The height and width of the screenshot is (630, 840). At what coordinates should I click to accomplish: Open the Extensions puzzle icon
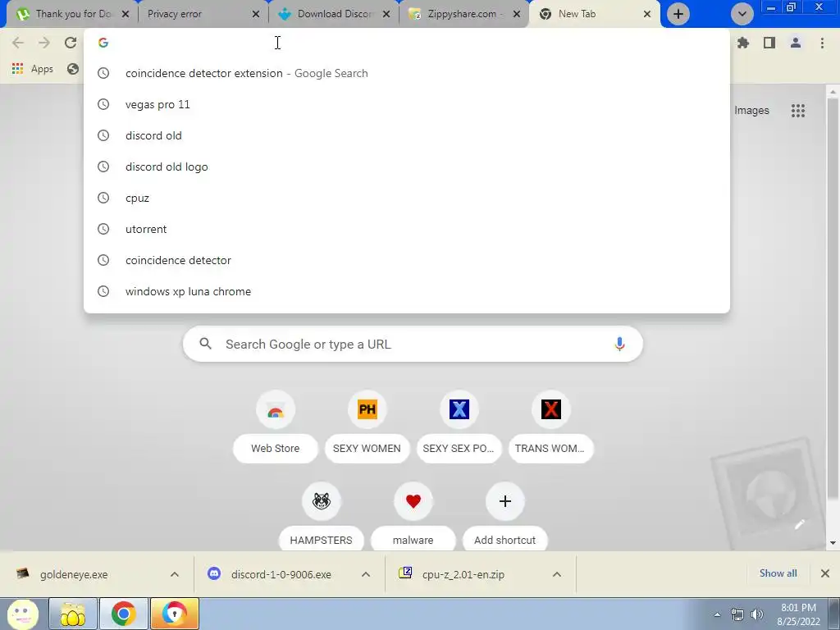[743, 43]
